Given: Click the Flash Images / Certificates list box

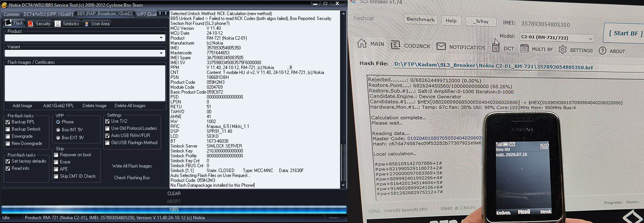Looking at the screenshot, I should pyautogui.click(x=85, y=83).
